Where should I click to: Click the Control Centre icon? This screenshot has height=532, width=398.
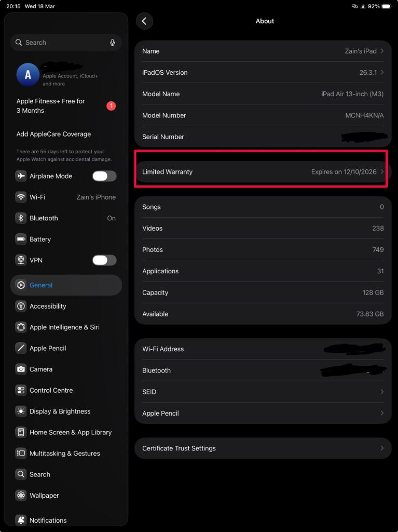point(21,390)
